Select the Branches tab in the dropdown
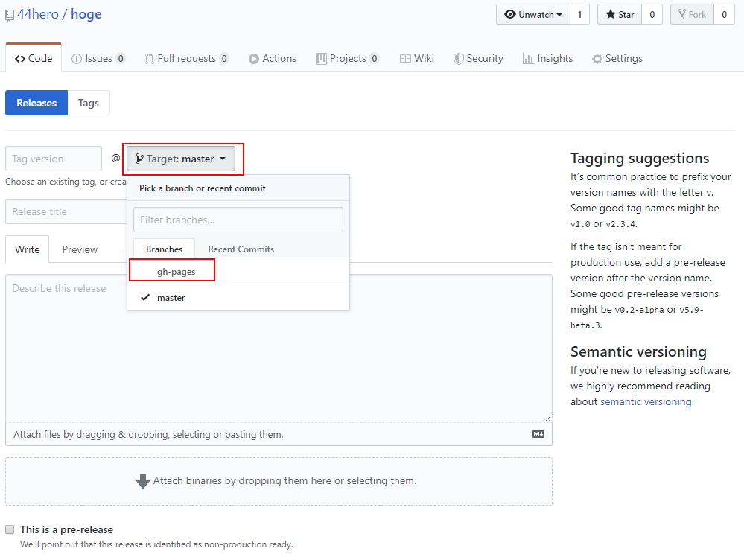Image resolution: width=744 pixels, height=560 pixels. tap(164, 249)
